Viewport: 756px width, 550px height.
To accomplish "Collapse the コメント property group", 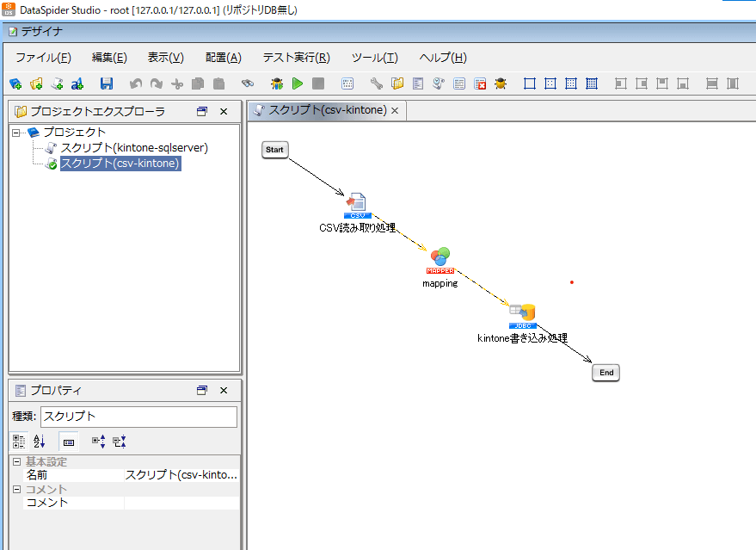I will point(17,489).
